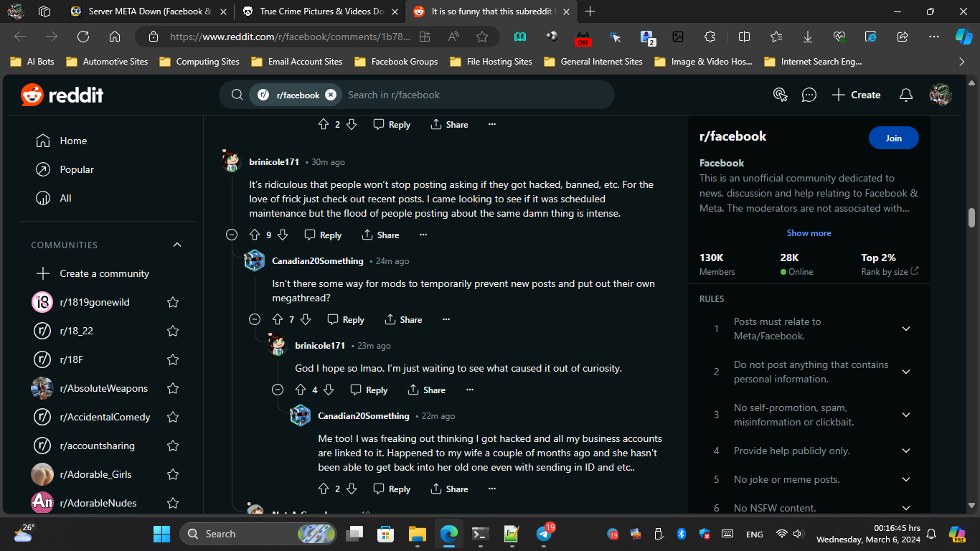Favorite the r/accountsharing community star
The width and height of the screenshot is (980, 551).
(173, 446)
